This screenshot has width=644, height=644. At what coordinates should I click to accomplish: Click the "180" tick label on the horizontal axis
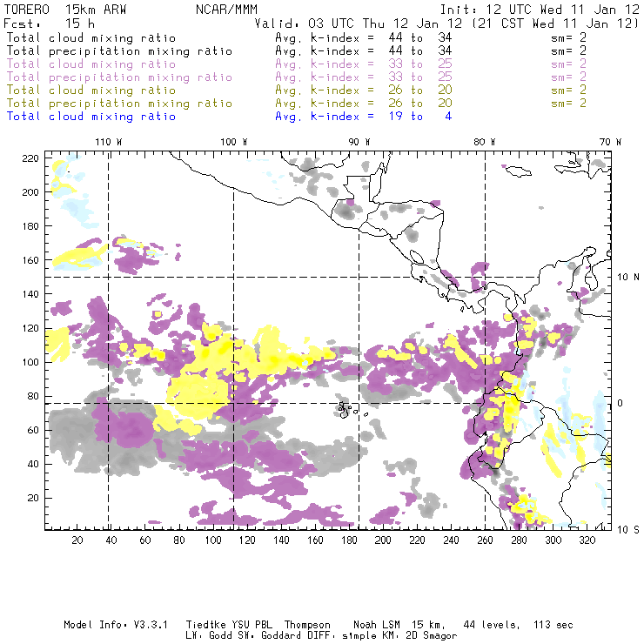tap(349, 540)
